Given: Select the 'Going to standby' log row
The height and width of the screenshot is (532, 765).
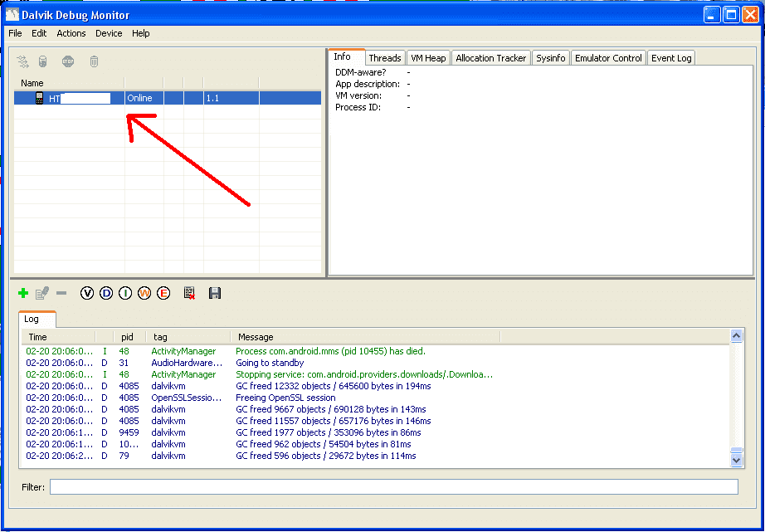Looking at the screenshot, I should coord(376,363).
